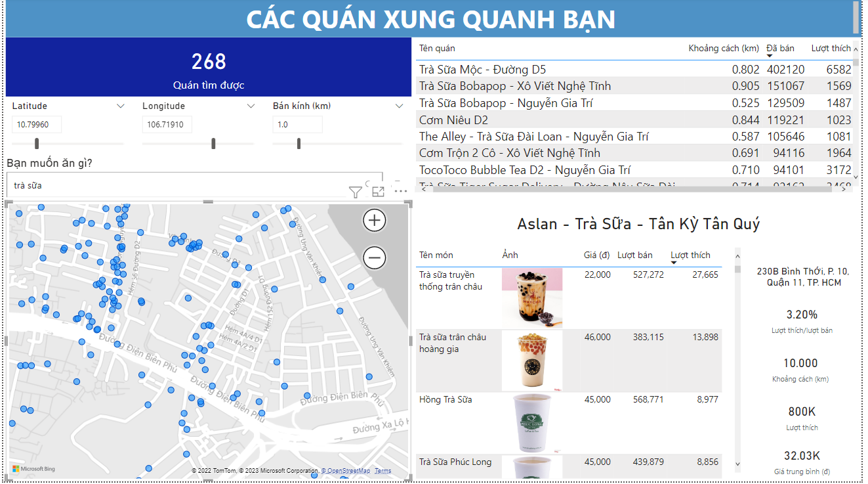Click the Longitude slider handle
The width and height of the screenshot is (868, 484).
point(213,143)
